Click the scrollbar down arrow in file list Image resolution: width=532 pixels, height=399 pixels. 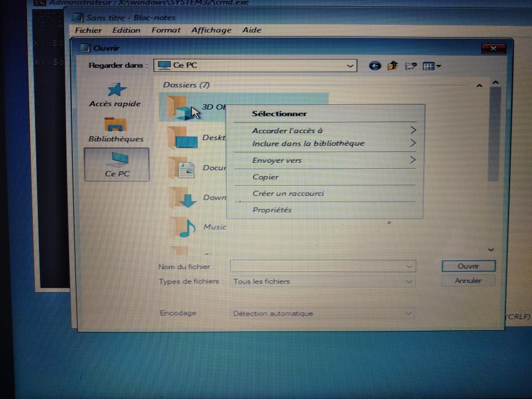pyautogui.click(x=491, y=250)
